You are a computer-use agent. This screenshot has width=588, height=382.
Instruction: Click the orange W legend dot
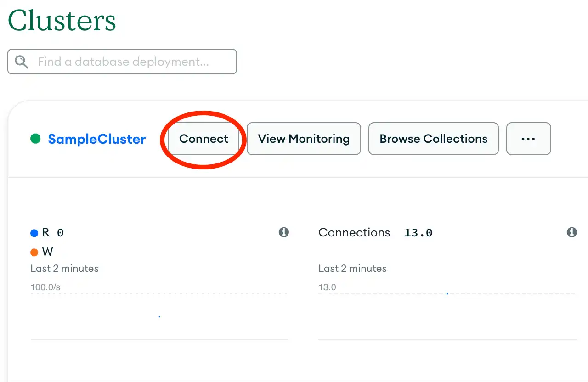tap(34, 252)
